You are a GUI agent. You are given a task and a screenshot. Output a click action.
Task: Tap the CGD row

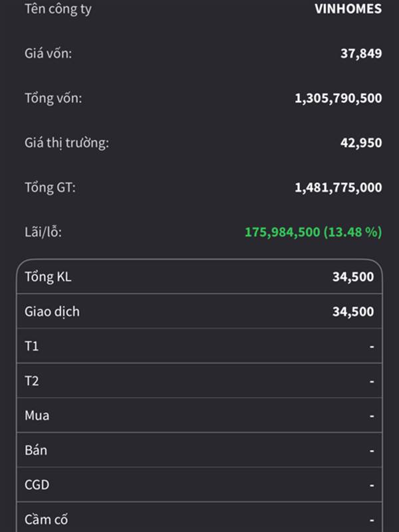199,485
